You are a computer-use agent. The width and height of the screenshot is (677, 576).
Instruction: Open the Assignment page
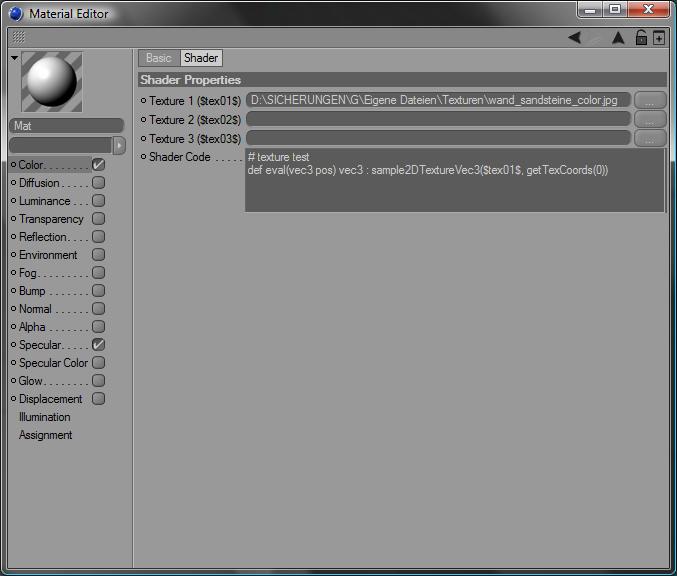point(45,435)
